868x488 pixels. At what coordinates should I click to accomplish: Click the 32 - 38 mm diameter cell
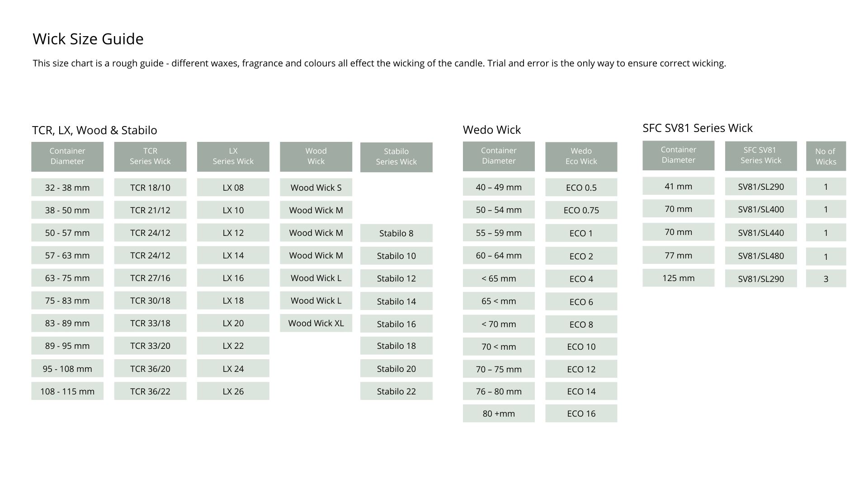[67, 188]
